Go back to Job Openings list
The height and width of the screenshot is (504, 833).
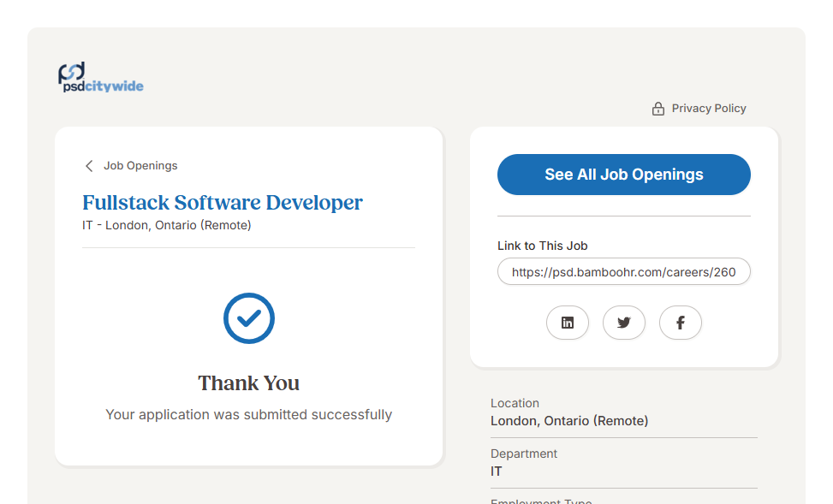coord(140,166)
